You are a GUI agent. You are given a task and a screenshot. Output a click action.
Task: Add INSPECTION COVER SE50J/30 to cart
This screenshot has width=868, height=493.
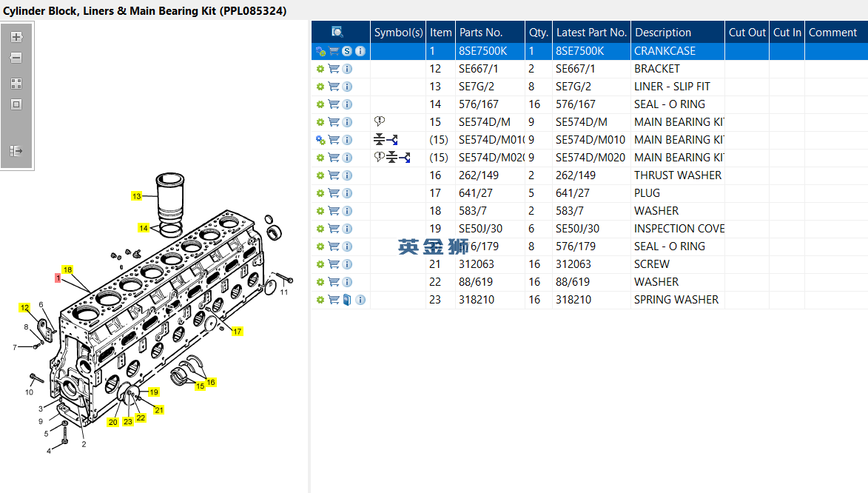[334, 228]
